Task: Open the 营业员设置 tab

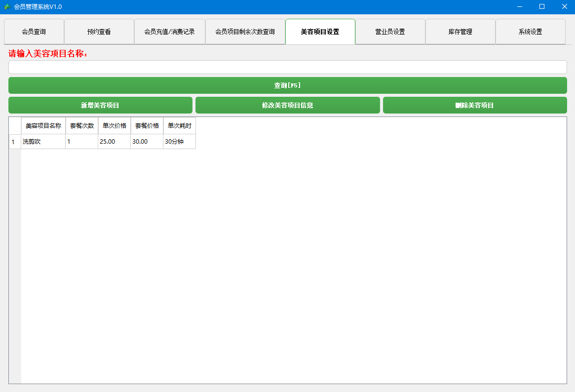Action: click(390, 31)
